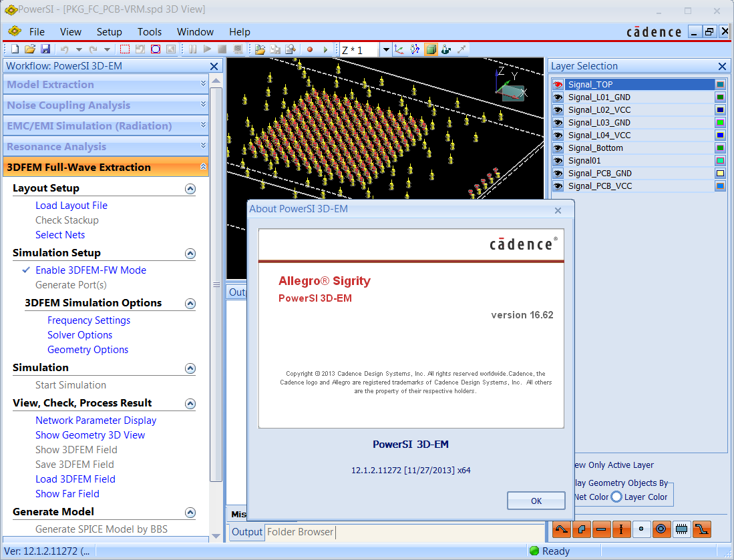Open the View menu
The width and height of the screenshot is (734, 560).
pyautogui.click(x=71, y=32)
